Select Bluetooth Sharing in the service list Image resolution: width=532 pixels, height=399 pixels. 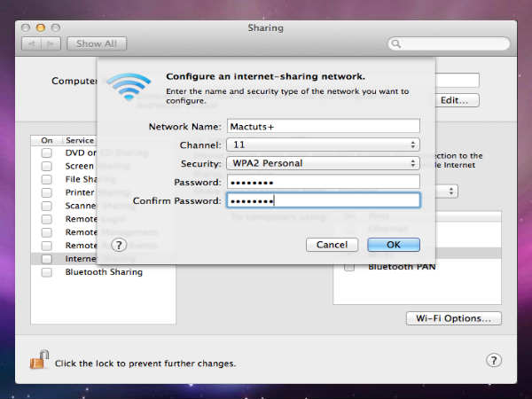[x=103, y=272]
